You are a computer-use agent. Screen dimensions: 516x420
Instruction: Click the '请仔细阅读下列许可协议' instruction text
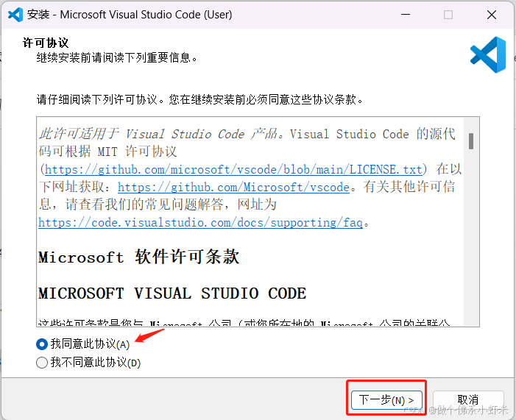(x=199, y=99)
